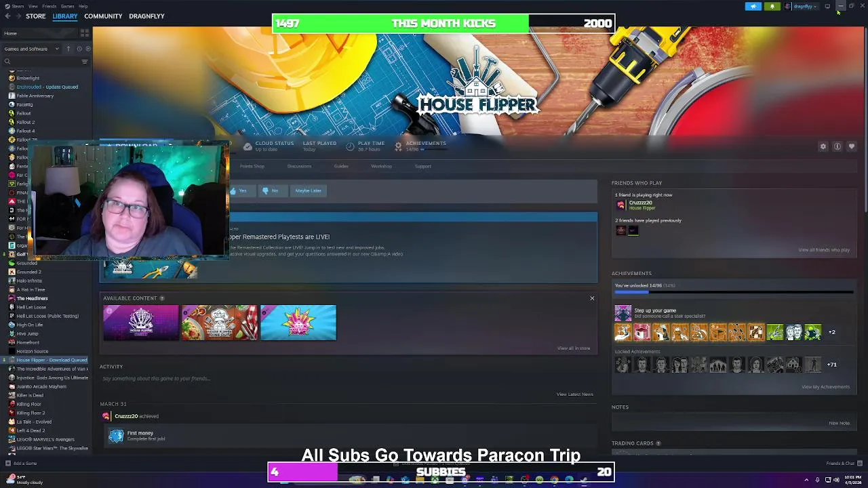Answer Yes to the recommendation prompt
Viewport: 868px width, 488px height.
(x=240, y=190)
